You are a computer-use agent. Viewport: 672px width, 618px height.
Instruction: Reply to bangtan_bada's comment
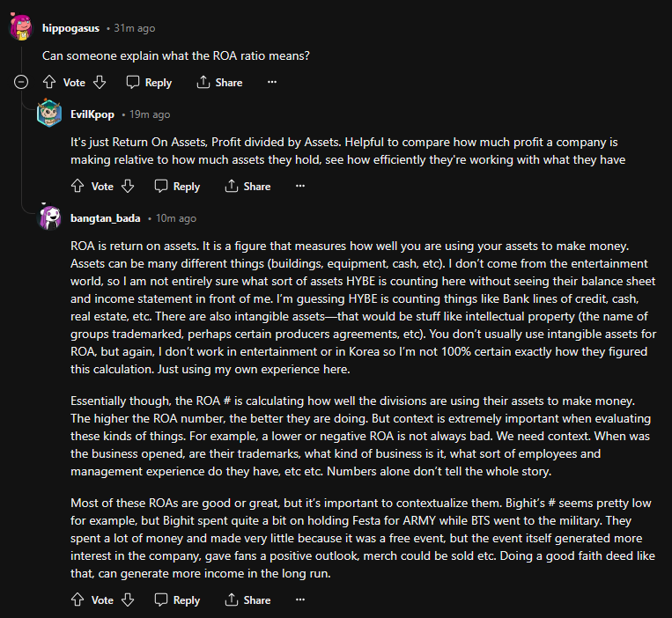click(x=177, y=600)
